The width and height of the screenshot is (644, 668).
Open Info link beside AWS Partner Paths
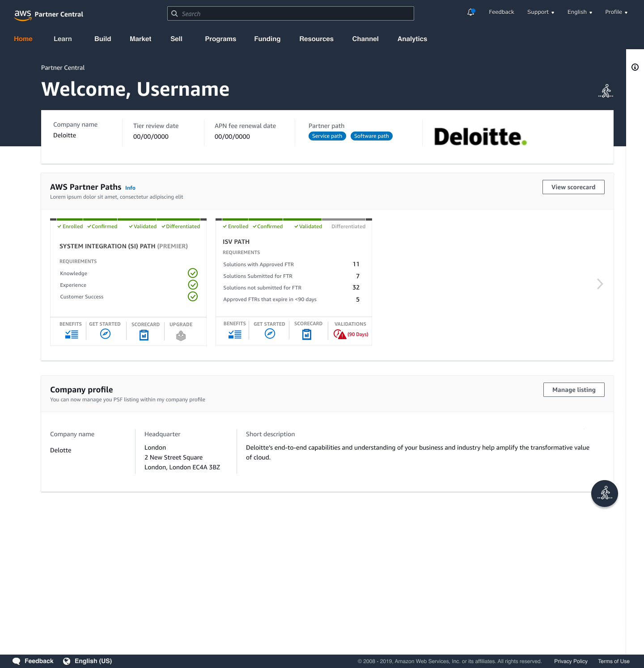[130, 188]
